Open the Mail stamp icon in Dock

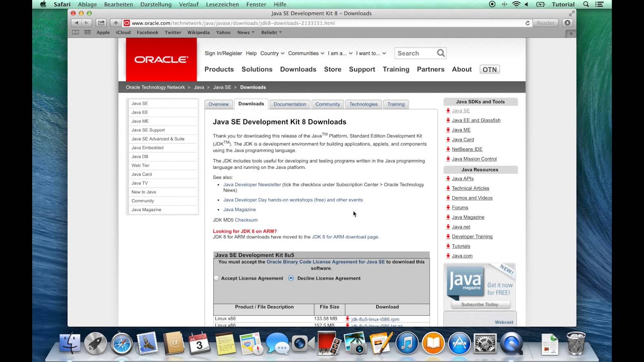coord(147,344)
